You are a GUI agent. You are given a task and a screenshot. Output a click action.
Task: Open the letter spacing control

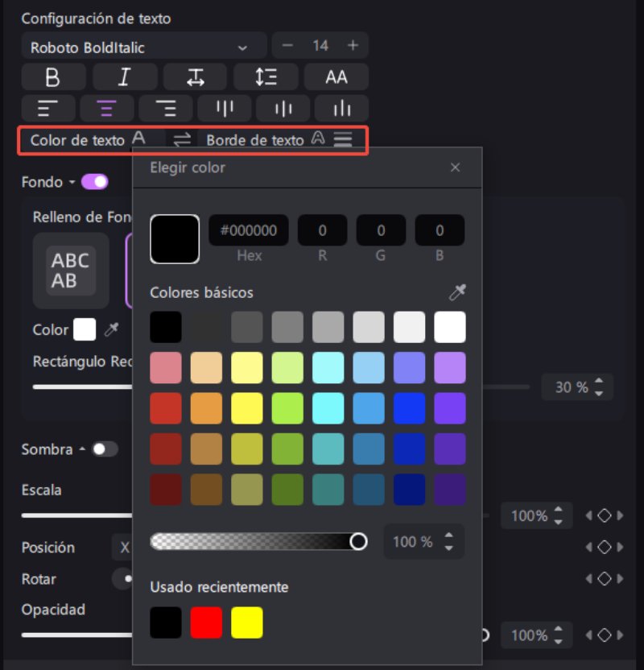click(195, 77)
